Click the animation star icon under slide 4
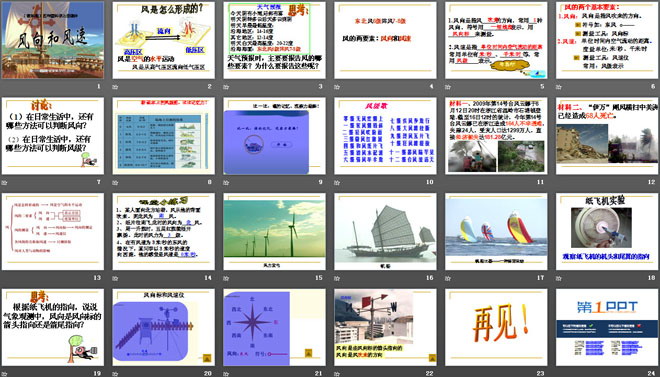The width and height of the screenshot is (660, 377). [337, 87]
